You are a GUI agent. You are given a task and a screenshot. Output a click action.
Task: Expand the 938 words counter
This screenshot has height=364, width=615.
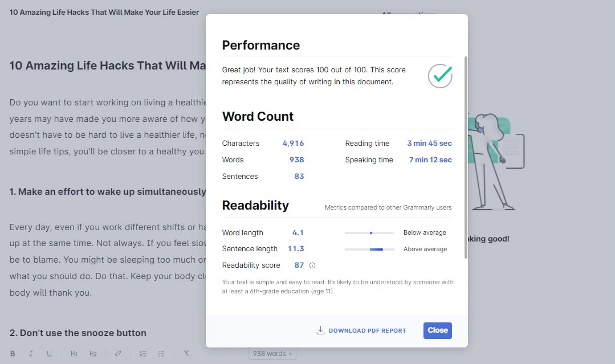tap(272, 353)
